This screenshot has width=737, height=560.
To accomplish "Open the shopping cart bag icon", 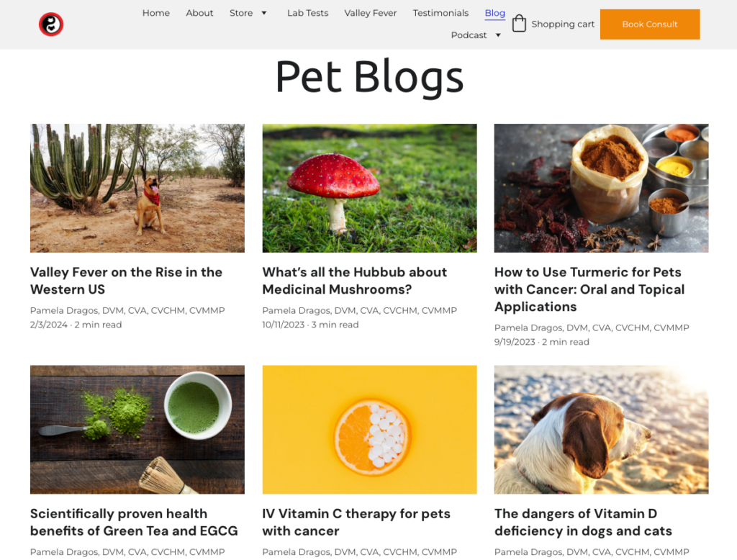I will 520,23.
